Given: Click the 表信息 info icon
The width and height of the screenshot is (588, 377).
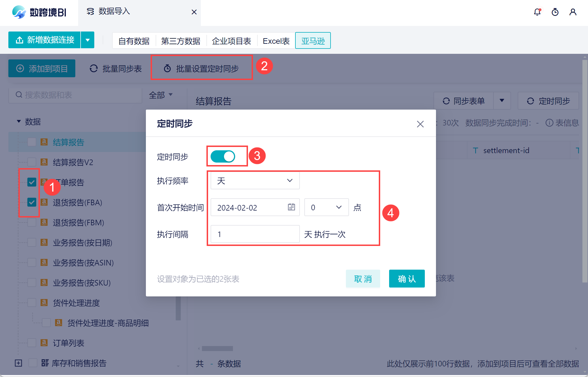Looking at the screenshot, I should (x=549, y=123).
